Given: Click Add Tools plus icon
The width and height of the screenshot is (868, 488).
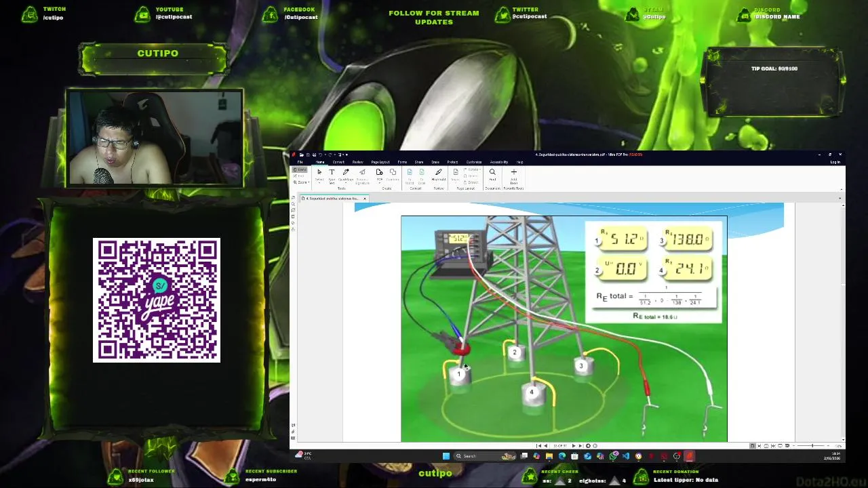Looking at the screenshot, I should tap(513, 175).
